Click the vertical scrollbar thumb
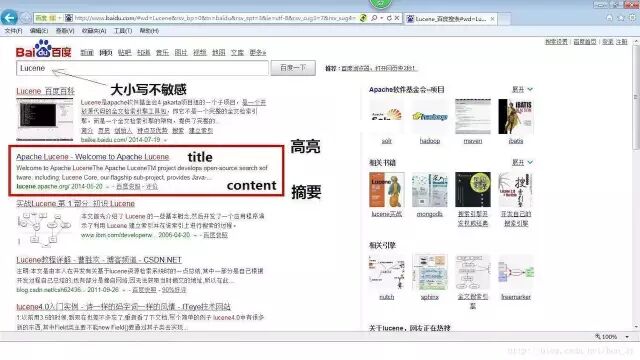The height and width of the screenshot is (360, 640). [x=636, y=98]
